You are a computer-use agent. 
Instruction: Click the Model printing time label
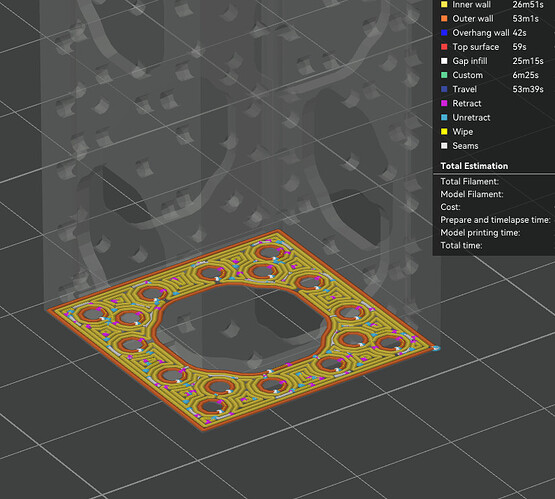(x=480, y=233)
